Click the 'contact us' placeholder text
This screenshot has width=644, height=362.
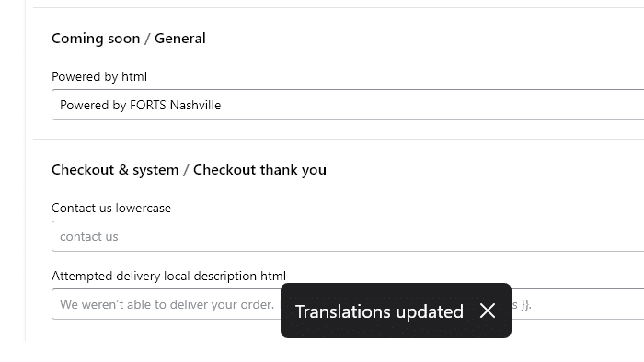click(x=89, y=236)
